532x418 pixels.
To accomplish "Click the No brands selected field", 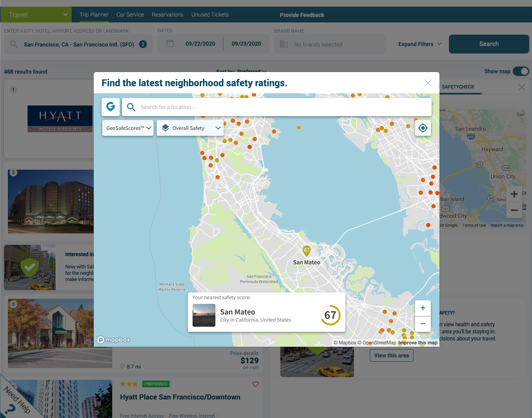I will [330, 44].
